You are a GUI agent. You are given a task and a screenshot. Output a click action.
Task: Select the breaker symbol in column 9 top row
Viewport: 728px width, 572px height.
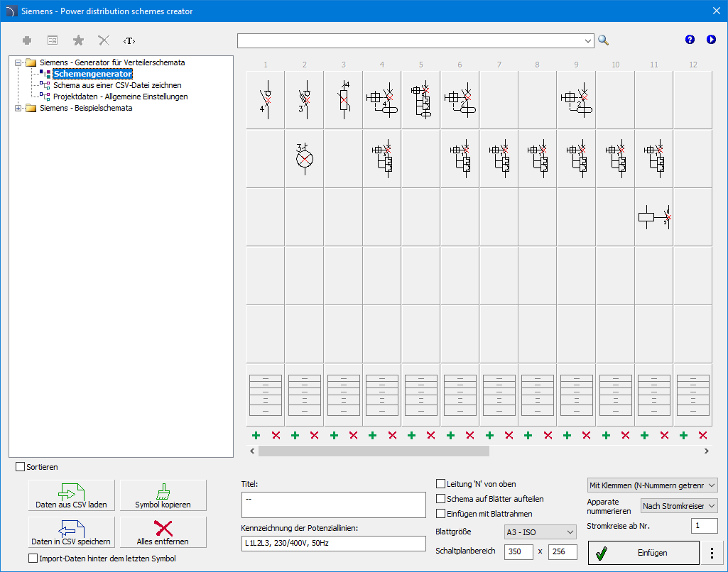point(576,100)
